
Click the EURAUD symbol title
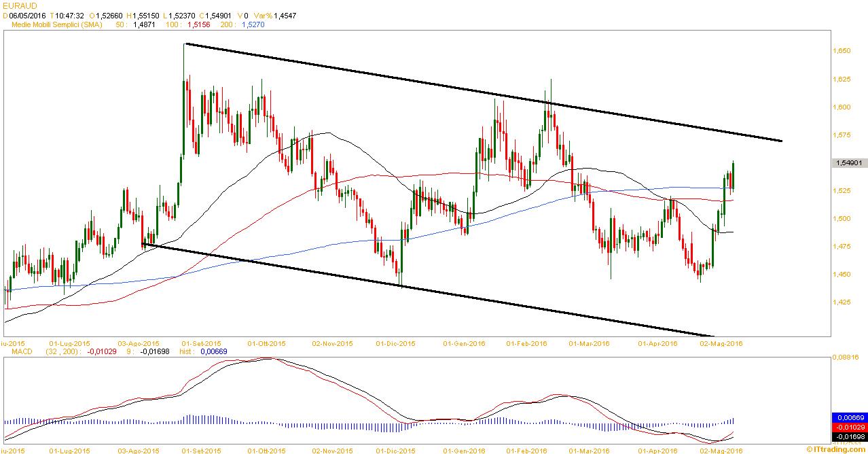pos(20,5)
